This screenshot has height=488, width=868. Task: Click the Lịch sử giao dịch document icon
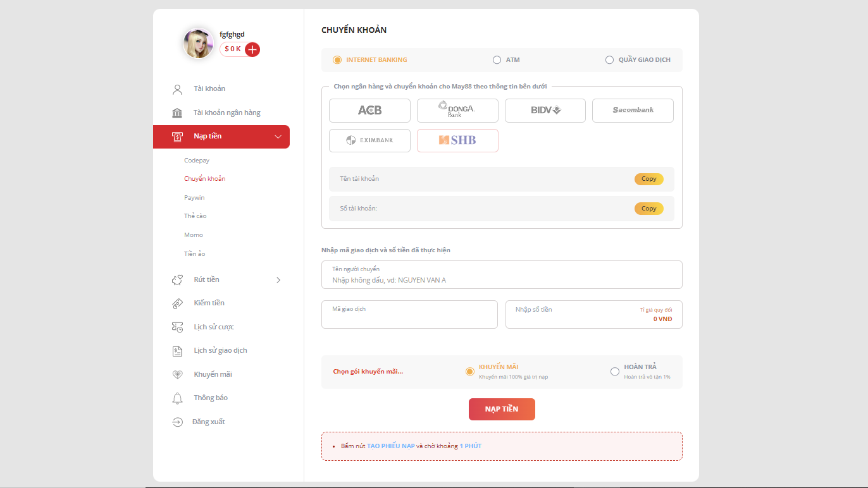click(178, 351)
